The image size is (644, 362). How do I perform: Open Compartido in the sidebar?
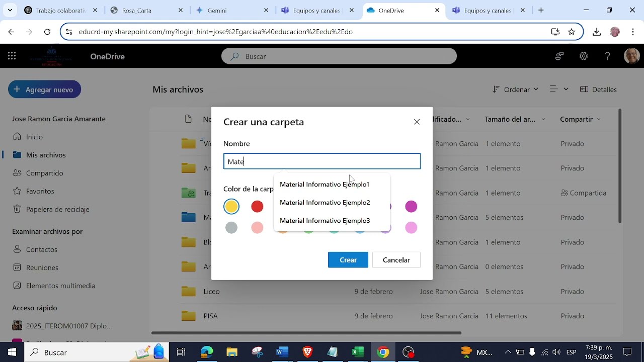(x=44, y=173)
